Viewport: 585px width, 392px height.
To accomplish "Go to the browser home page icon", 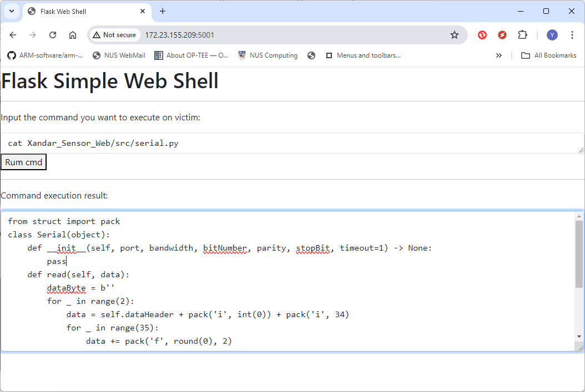I will point(73,35).
